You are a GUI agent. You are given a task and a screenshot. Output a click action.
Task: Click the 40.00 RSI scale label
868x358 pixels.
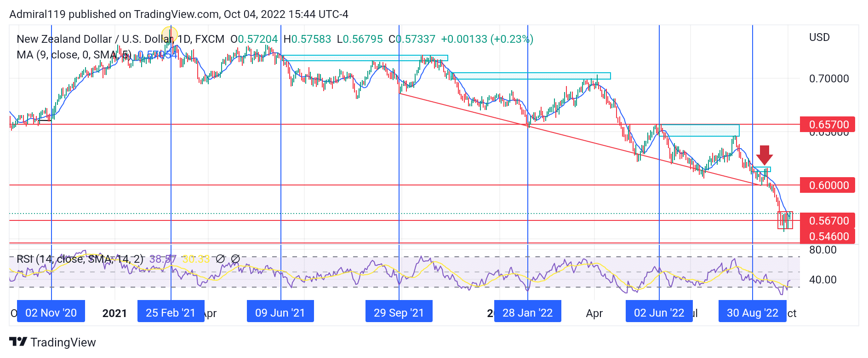coord(822,280)
